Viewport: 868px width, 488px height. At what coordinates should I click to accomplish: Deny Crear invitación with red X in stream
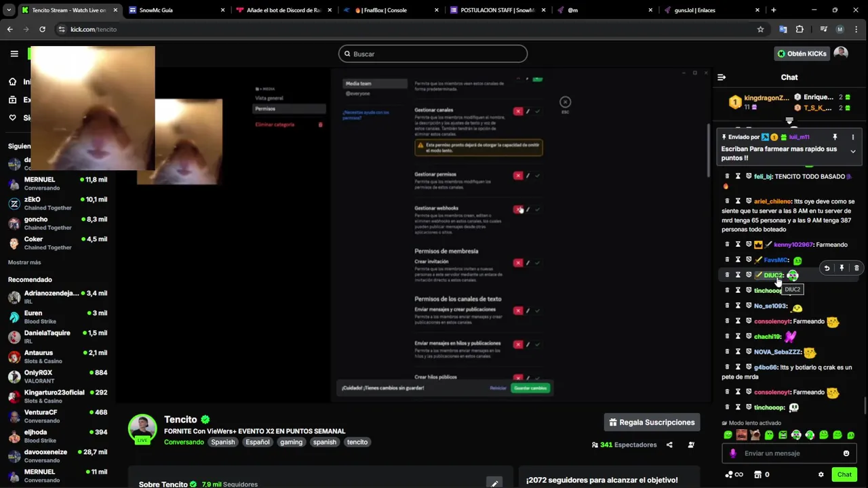tap(518, 263)
